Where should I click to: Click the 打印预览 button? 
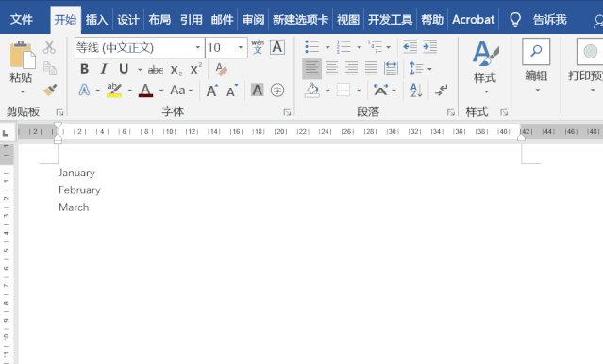pyautogui.click(x=589, y=66)
